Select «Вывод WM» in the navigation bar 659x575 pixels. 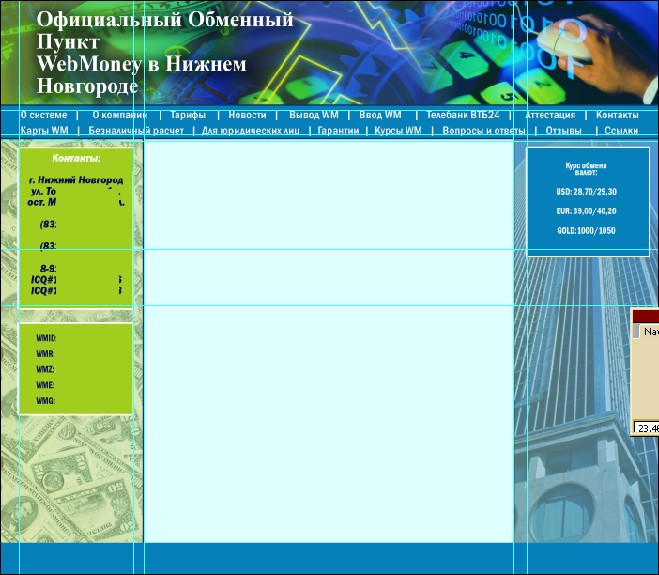click(314, 115)
